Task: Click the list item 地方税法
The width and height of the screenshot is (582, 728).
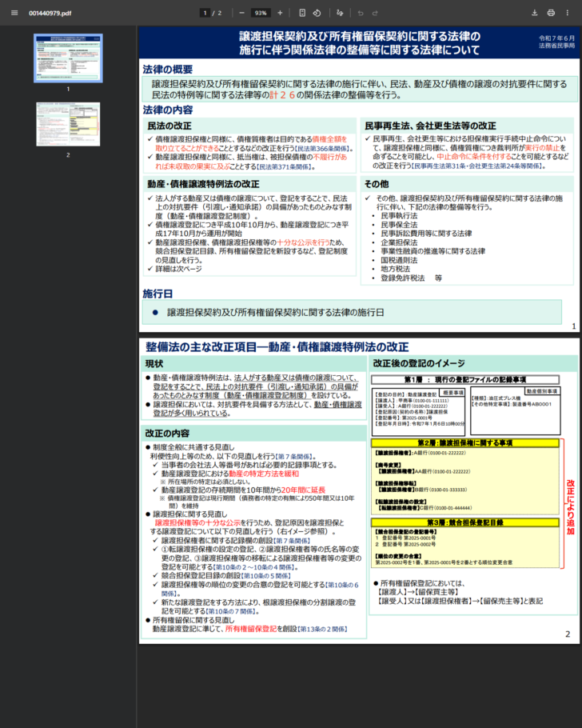Action: (x=396, y=269)
